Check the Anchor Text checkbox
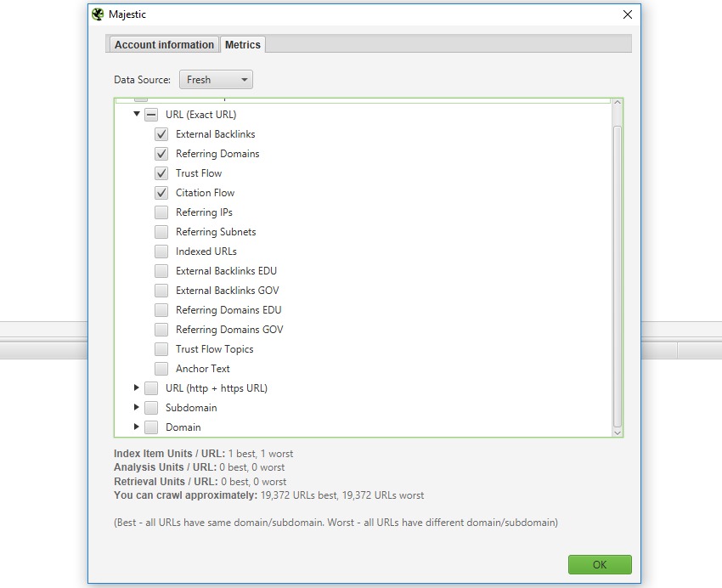This screenshot has height=588, width=722. 161,369
